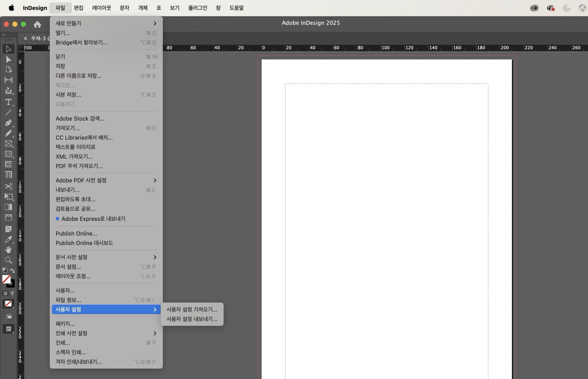The height and width of the screenshot is (379, 588).
Task: Click the Home screen icon
Action: [37, 24]
